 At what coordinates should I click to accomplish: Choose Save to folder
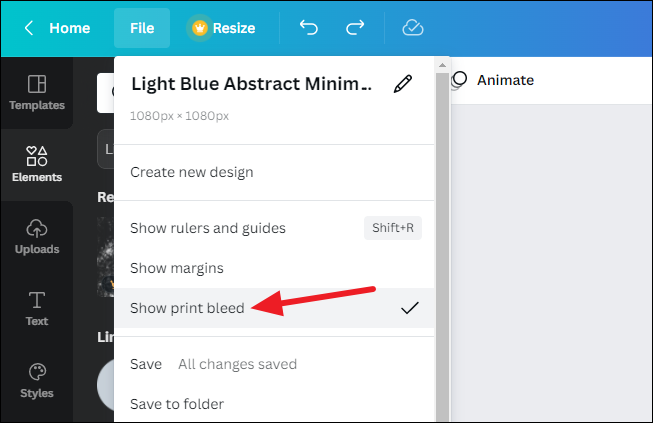pos(274,404)
